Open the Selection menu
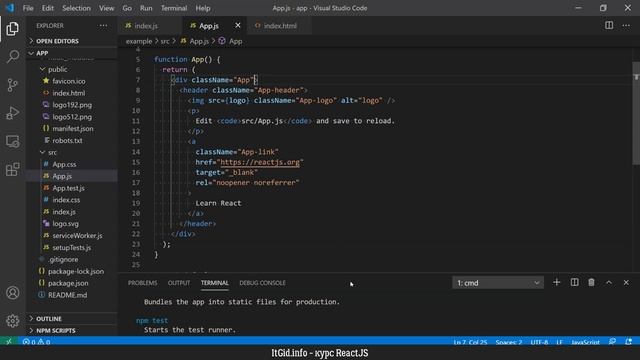 pyautogui.click(x=76, y=8)
